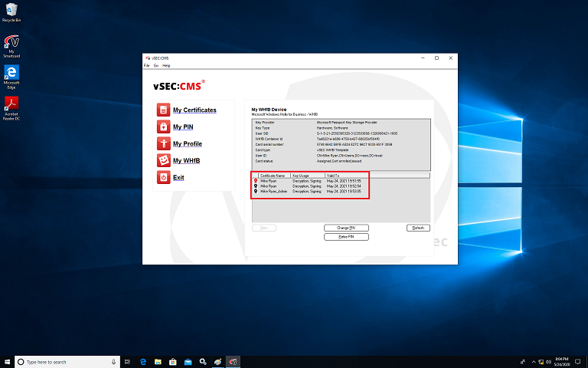Open the My Profile link
Image resolution: width=588 pixels, height=368 pixels.
188,143
